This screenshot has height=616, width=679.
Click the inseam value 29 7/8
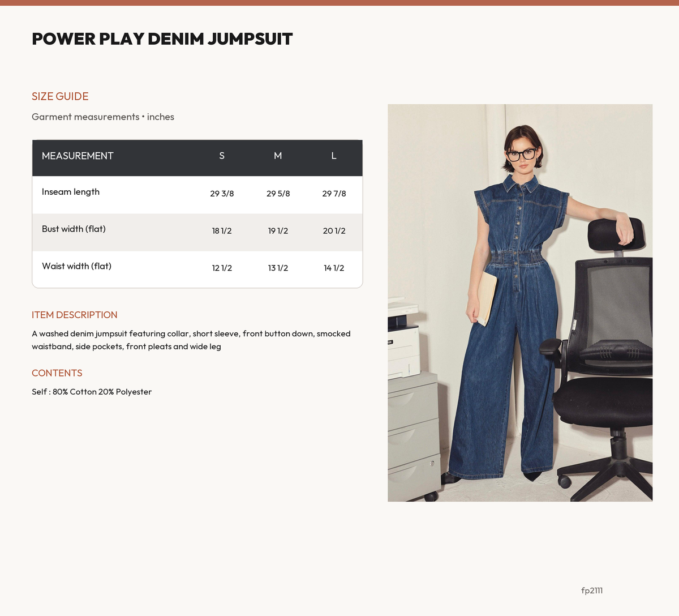[x=334, y=194]
